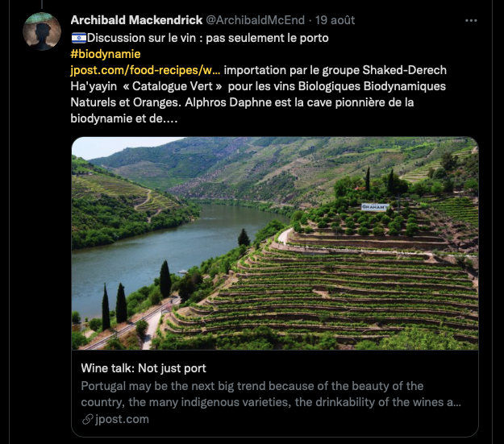Open the tweet's 19 août timestamp

(335, 19)
